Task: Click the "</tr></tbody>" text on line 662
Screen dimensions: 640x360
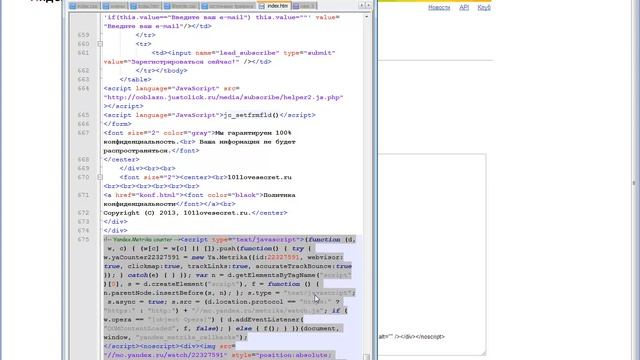Action: click(x=162, y=71)
